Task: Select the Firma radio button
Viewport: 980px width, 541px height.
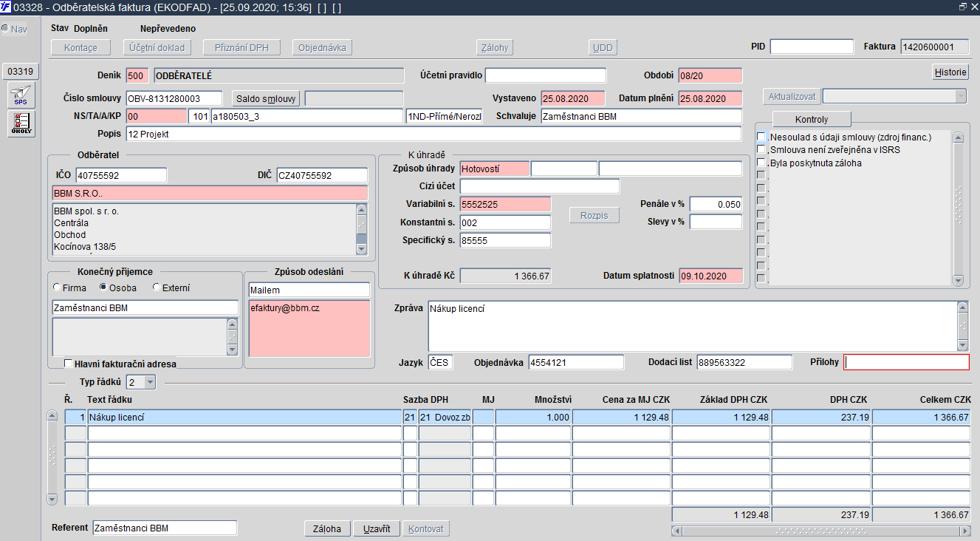Action: 57,287
